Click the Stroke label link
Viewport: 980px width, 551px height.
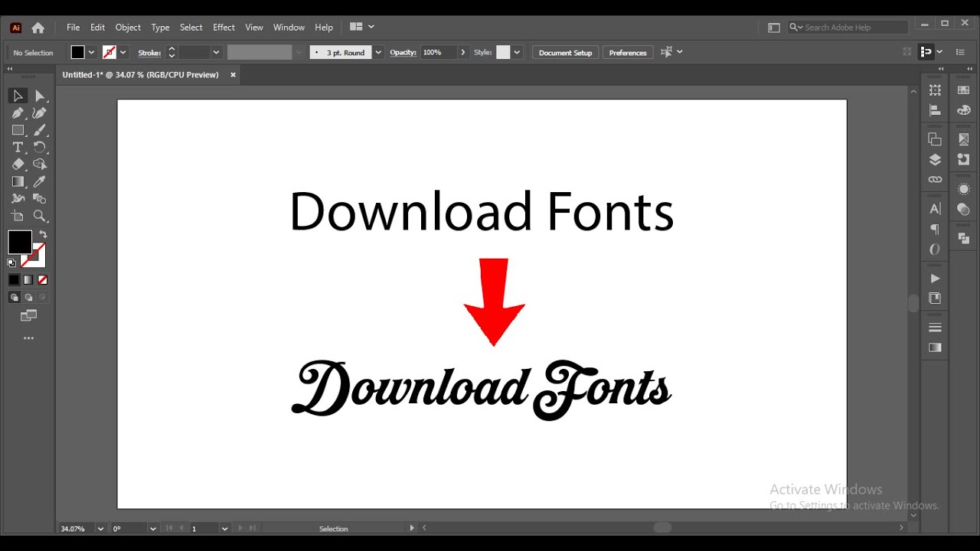pyautogui.click(x=149, y=53)
